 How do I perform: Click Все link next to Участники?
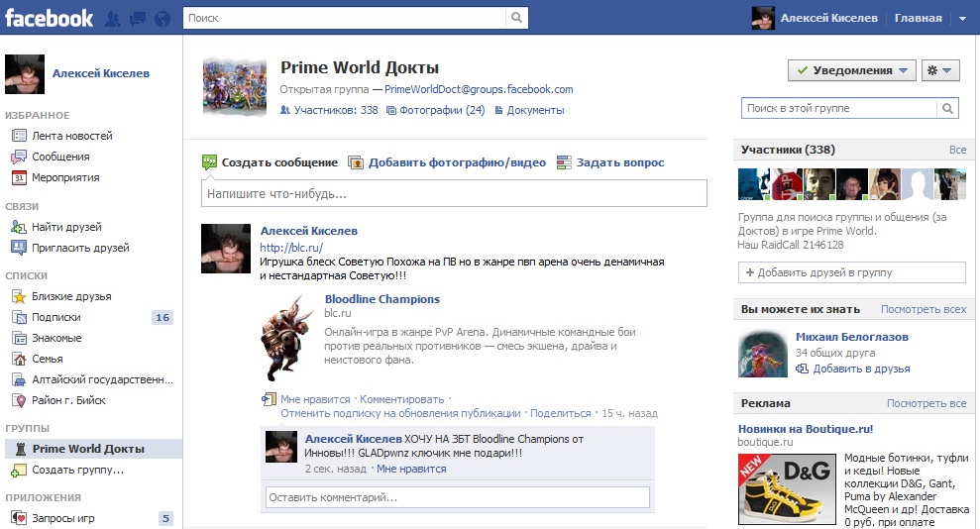pos(957,150)
